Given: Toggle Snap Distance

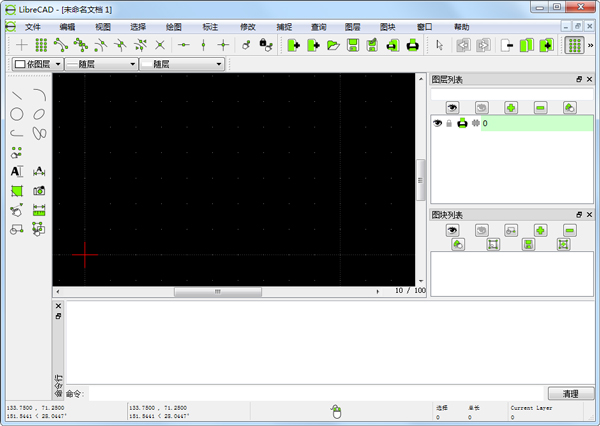Looking at the screenshot, I should click(x=140, y=45).
